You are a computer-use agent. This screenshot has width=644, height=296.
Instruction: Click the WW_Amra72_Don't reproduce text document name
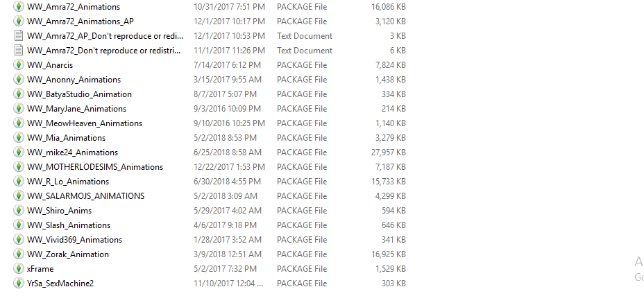[x=104, y=51]
